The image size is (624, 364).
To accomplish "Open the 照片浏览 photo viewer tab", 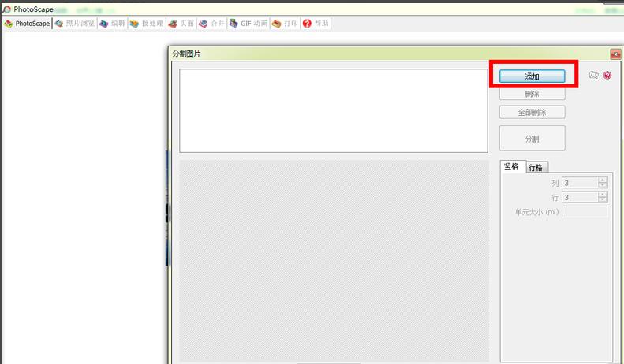I will tap(75, 24).
